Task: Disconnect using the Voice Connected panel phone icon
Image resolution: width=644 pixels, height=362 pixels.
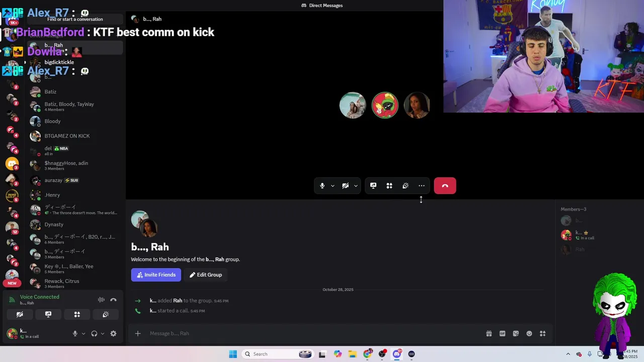Action: [113, 300]
